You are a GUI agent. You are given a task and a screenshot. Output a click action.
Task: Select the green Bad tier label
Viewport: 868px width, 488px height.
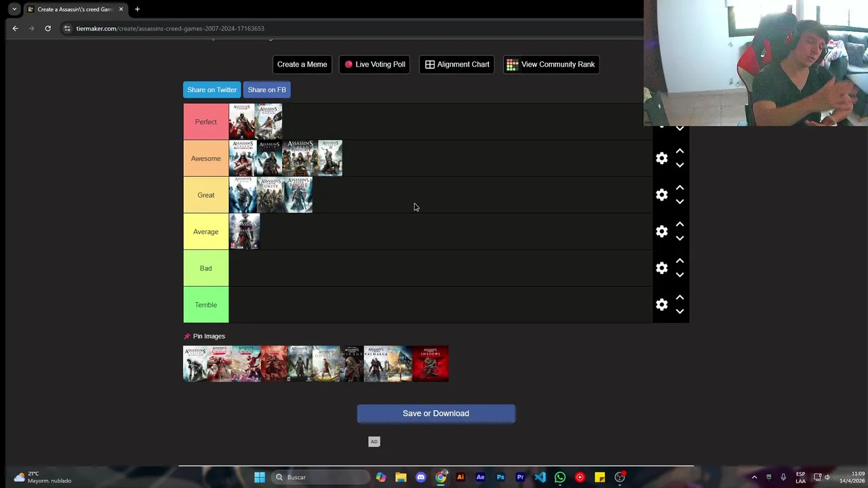(206, 268)
